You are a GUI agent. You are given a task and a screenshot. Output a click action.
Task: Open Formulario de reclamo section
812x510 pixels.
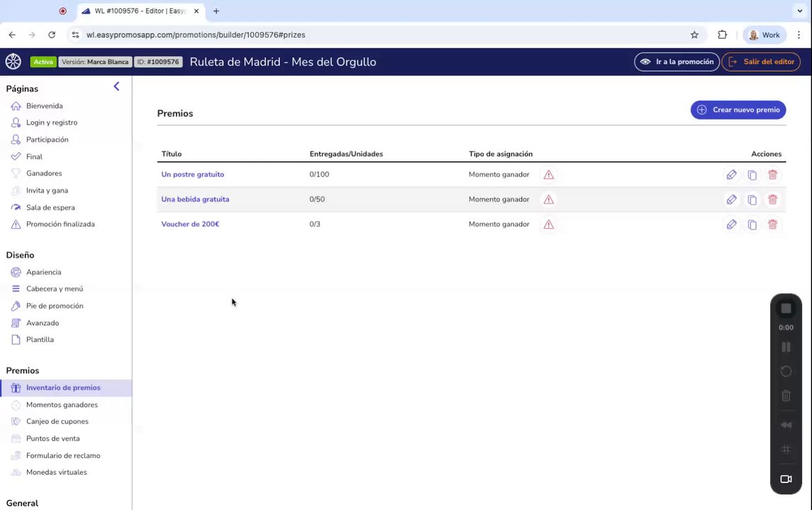(63, 455)
